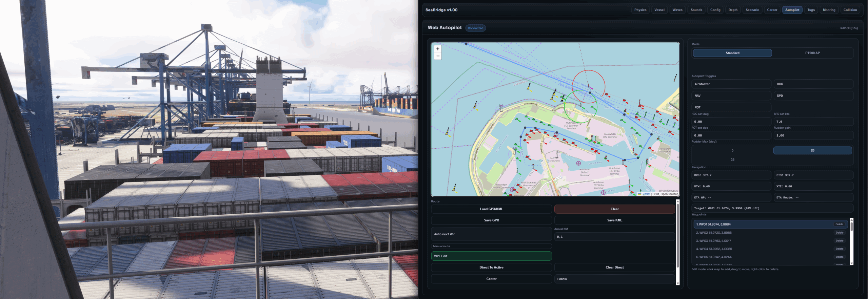Click the anchor symbol near Europahaven
Image resolution: width=868 pixels, height=299 pixels.
pos(578,163)
